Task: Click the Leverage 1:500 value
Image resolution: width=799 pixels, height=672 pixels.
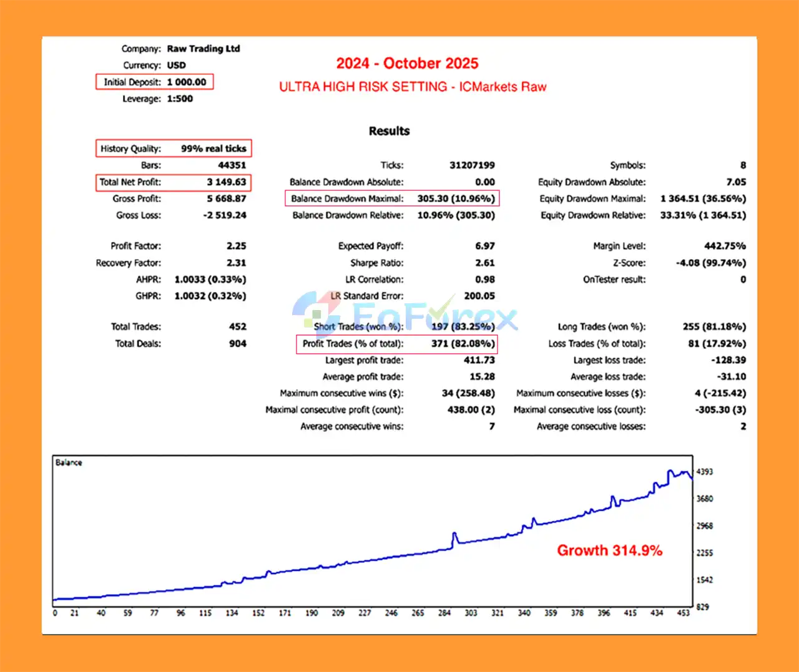Action: (180, 99)
